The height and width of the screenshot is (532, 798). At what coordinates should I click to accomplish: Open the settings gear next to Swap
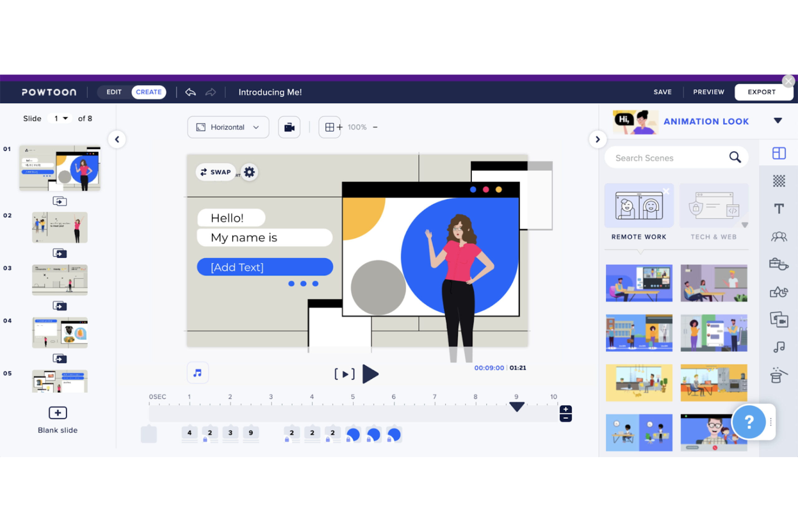(x=249, y=171)
